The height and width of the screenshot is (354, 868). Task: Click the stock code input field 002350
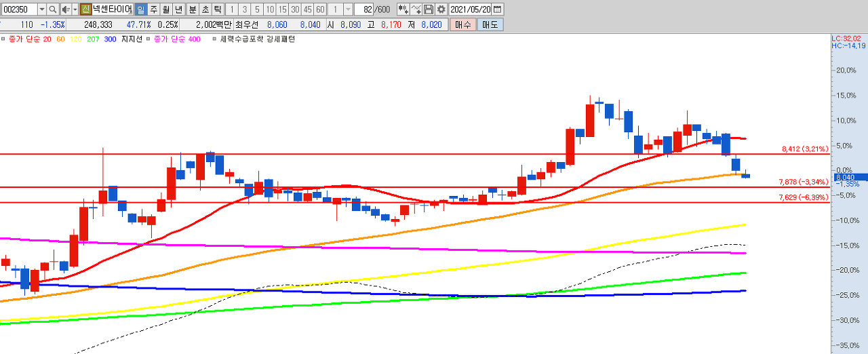coord(19,9)
